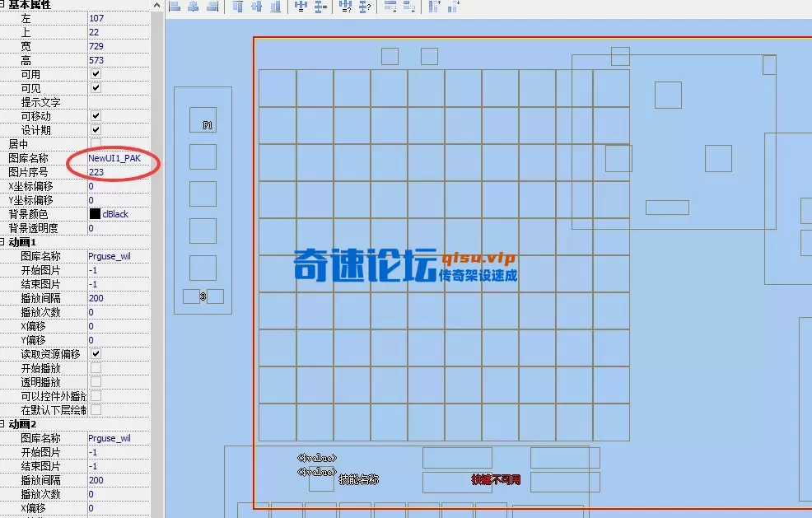
Task: Click the align-bottom toolbar icon
Action: tap(276, 7)
